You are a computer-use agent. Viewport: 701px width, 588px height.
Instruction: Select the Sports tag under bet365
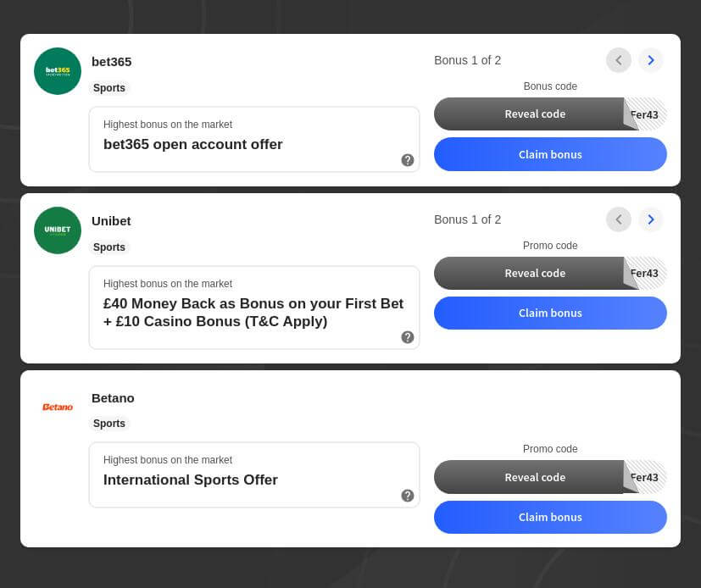[x=109, y=88]
